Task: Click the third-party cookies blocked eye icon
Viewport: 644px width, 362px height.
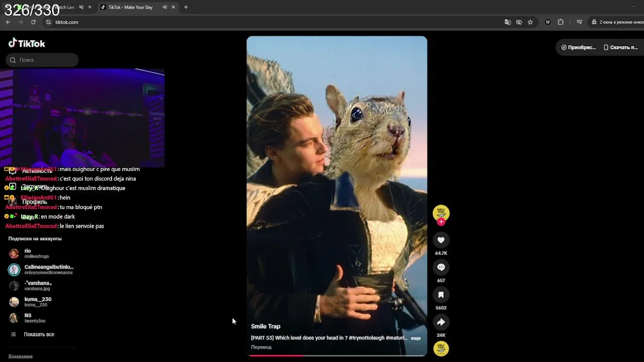Action: coord(519,22)
